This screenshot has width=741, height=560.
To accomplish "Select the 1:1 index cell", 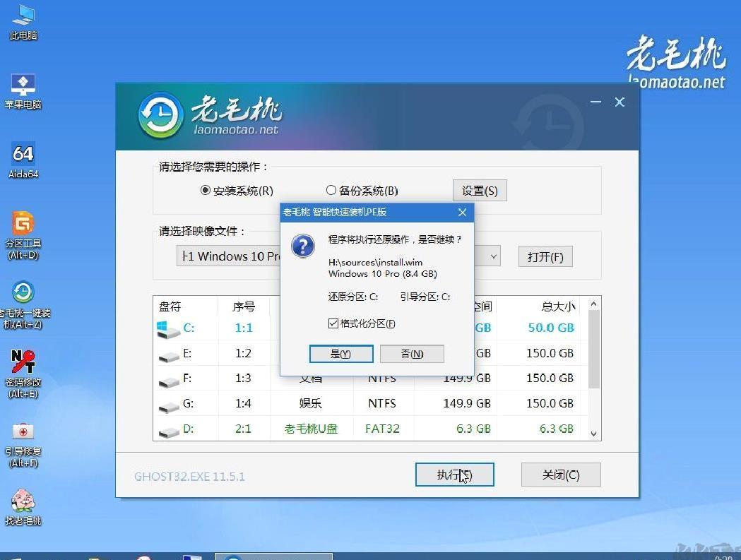I will point(244,328).
